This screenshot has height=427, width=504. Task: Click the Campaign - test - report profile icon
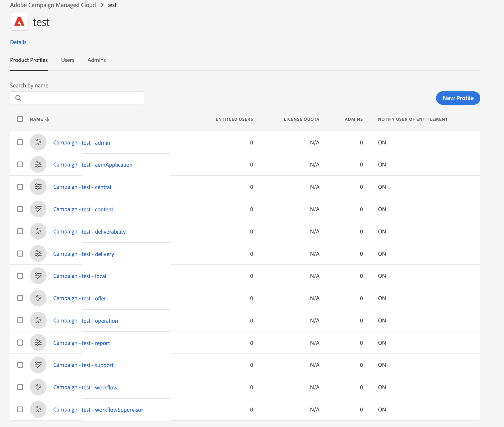click(x=38, y=342)
